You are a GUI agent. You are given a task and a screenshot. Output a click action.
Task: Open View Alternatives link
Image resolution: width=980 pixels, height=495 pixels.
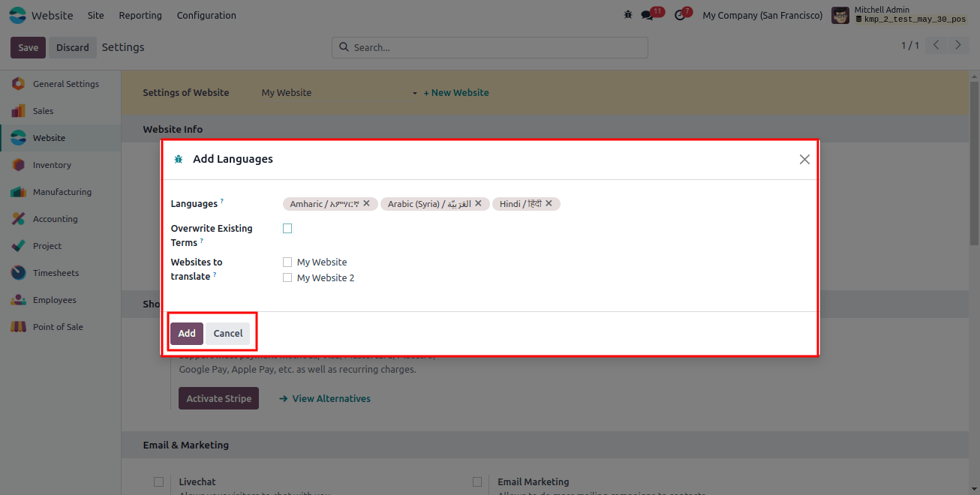pos(325,398)
